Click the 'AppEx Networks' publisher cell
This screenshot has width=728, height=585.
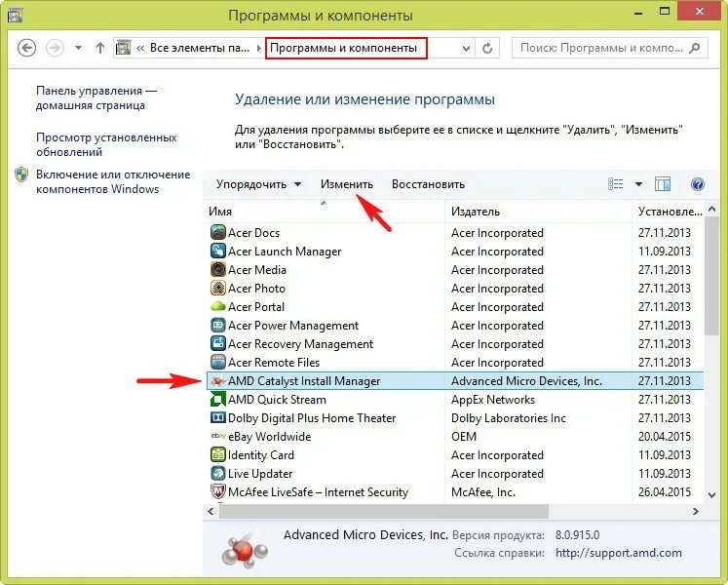pos(493,400)
